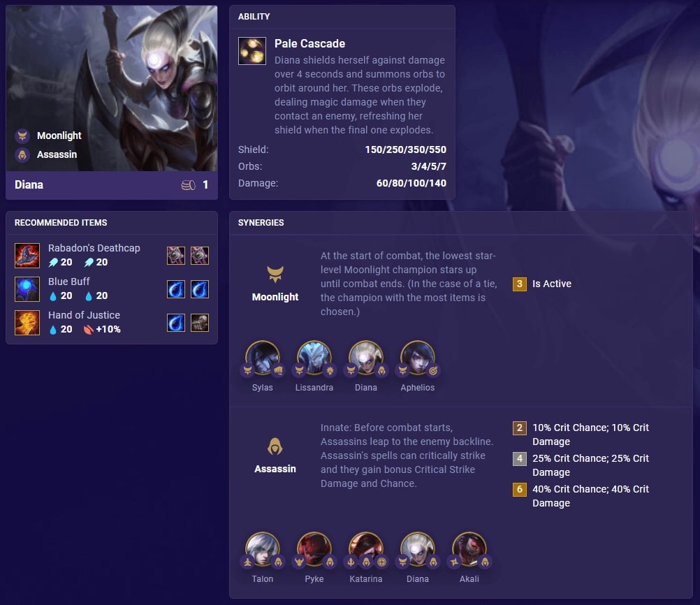Open Talon champion portrait
The image size is (700, 605).
[x=263, y=549]
